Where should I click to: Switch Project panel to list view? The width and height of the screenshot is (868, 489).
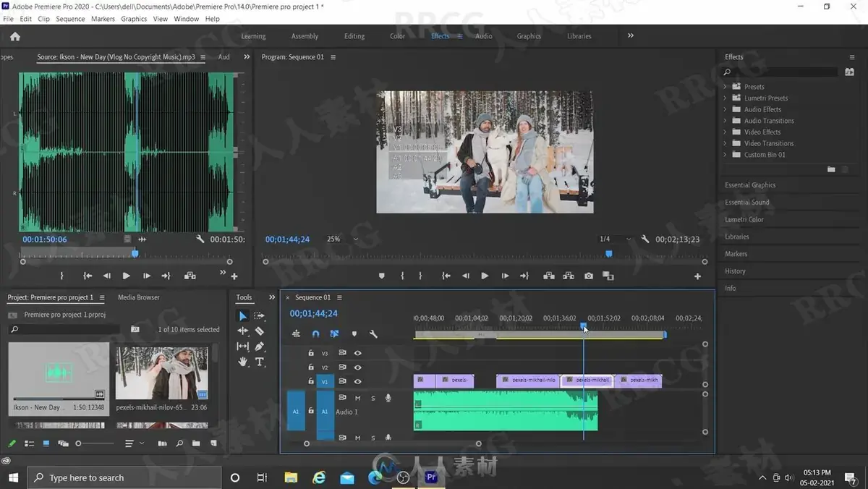[30, 443]
